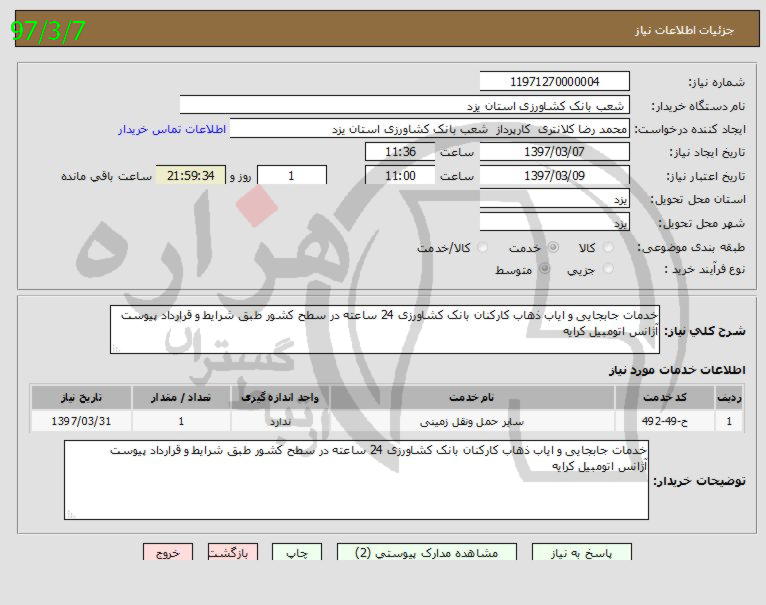Click the 'واحد اندازه گیری' column header
Image resolution: width=766 pixels, height=605 pixels.
coord(280,398)
